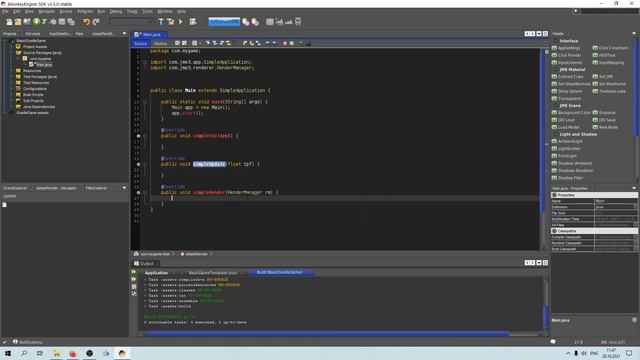Viewport: 640px width, 360px height.
Task: Select the Build Scripts tree node
Action: point(33,94)
